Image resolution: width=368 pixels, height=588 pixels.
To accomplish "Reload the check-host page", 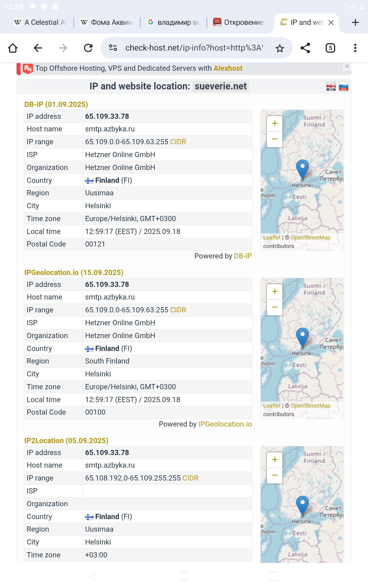I will click(88, 48).
